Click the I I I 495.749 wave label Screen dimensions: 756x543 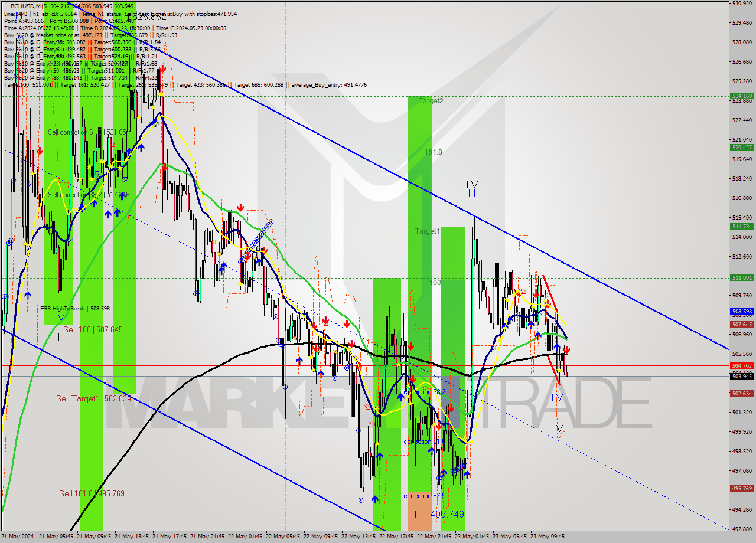click(x=439, y=514)
